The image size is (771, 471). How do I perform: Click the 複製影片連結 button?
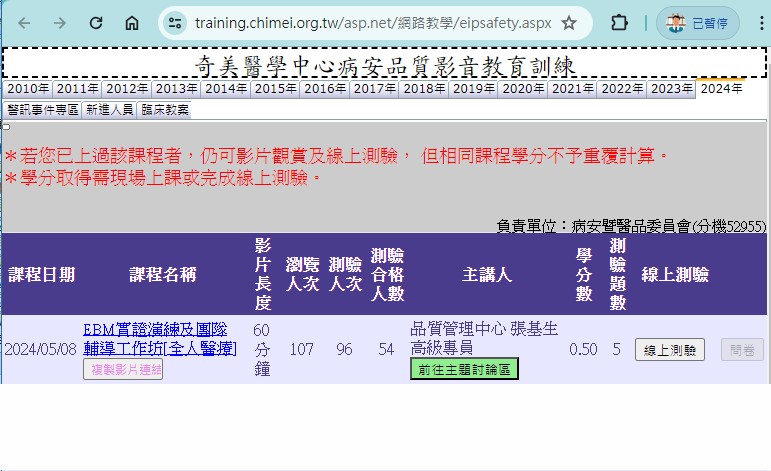coord(122,370)
